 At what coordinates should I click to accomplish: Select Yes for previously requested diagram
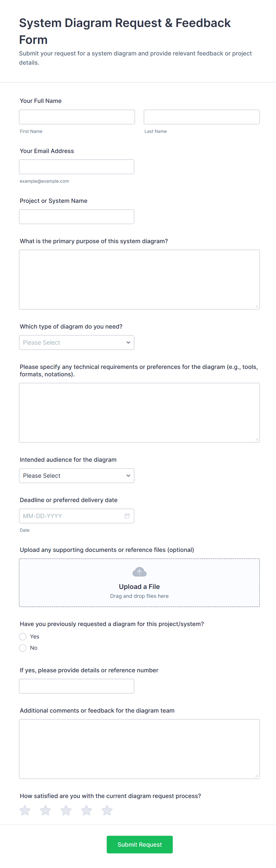click(x=23, y=636)
